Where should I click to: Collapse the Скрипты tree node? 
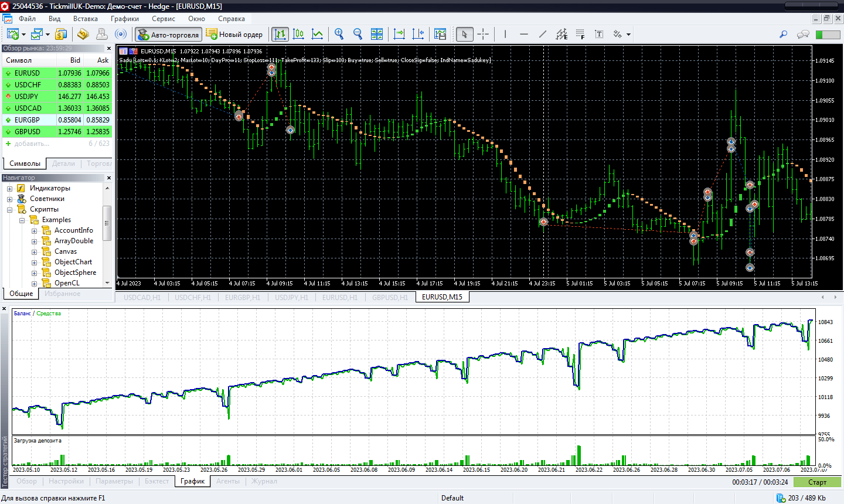click(9, 210)
